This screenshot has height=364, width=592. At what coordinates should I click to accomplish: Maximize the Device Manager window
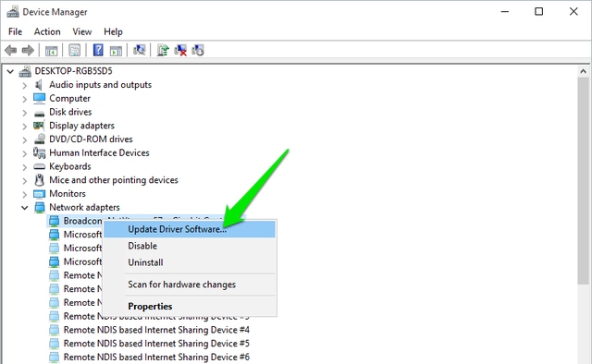click(538, 12)
